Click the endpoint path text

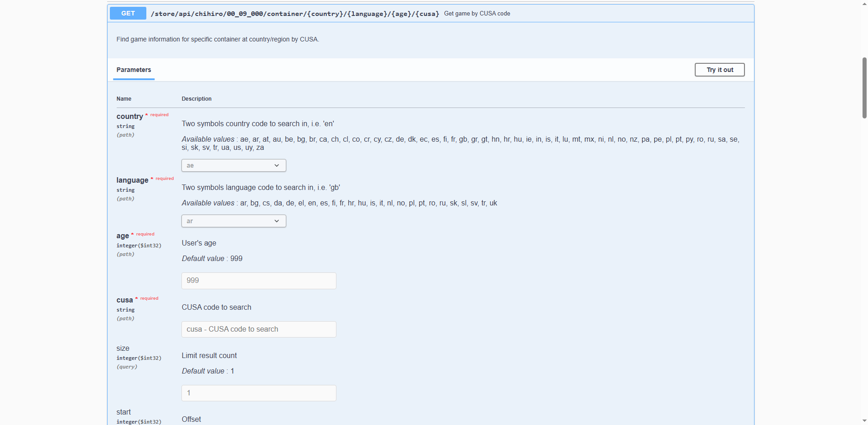click(295, 14)
